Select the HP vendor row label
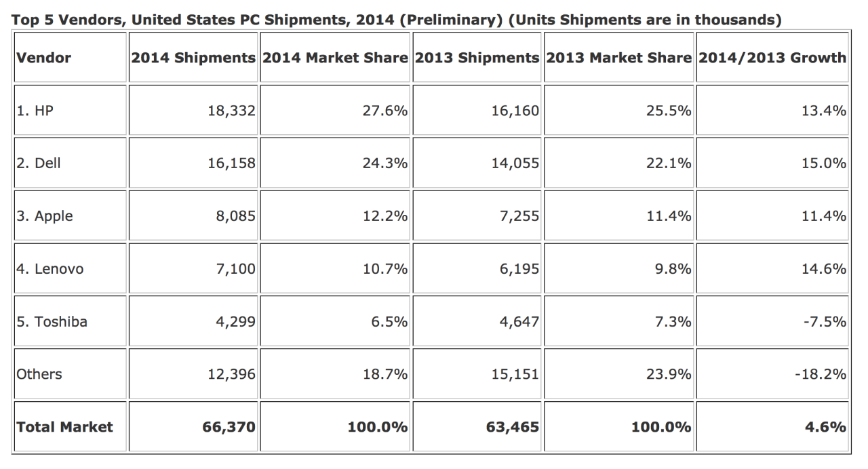Image resolution: width=868 pixels, height=469 pixels. point(35,110)
